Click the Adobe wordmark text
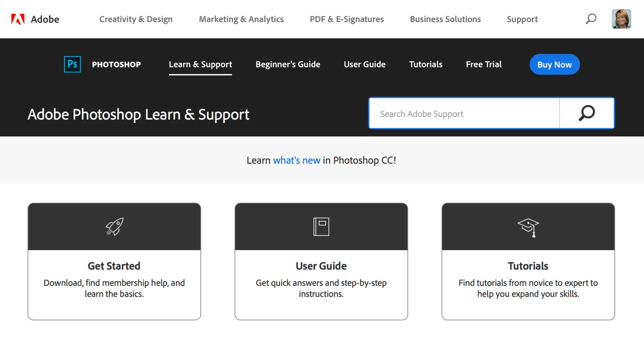Viewport: 644px width, 345px height. click(45, 19)
